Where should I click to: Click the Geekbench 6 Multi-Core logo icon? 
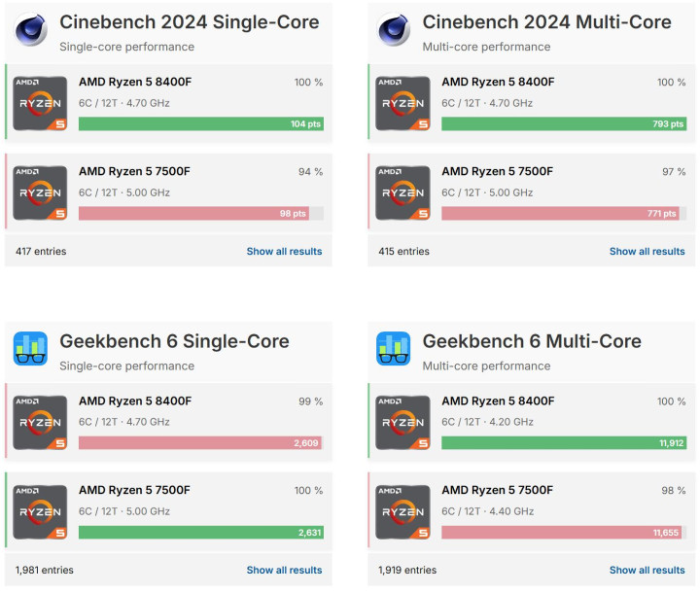[x=393, y=350]
